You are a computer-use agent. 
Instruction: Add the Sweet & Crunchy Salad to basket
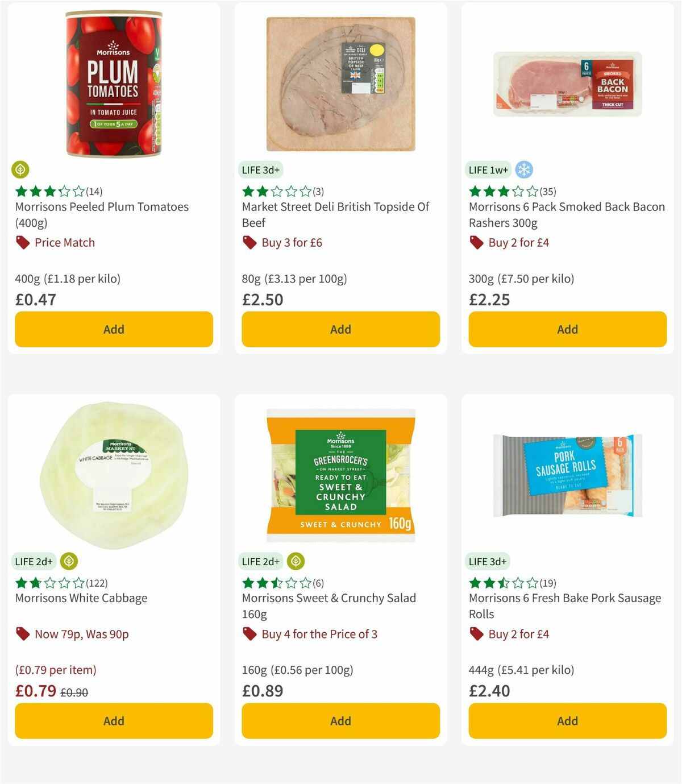pos(340,720)
